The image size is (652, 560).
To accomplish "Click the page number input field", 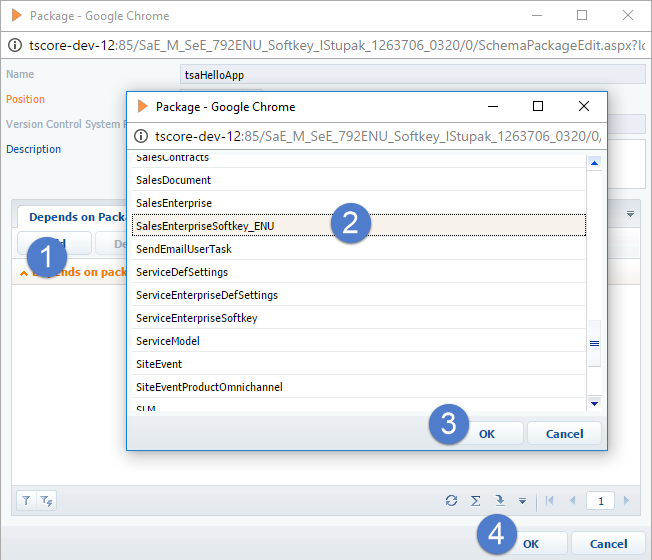I will [x=600, y=500].
